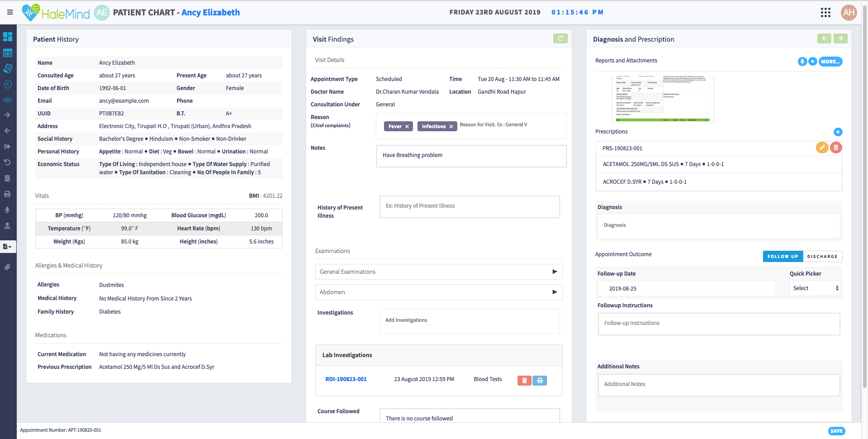Edit prescription PRS-190823-001
Viewport: 868px width, 439px height.
pyautogui.click(x=822, y=148)
